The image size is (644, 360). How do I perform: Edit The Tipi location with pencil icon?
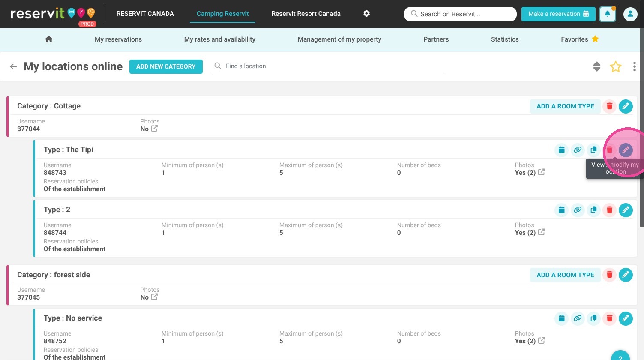(x=626, y=150)
